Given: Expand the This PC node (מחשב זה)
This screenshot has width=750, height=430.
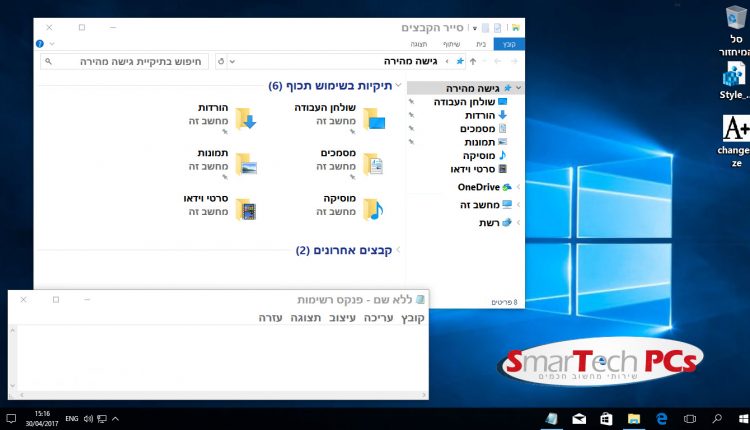Looking at the screenshot, I should (518, 205).
